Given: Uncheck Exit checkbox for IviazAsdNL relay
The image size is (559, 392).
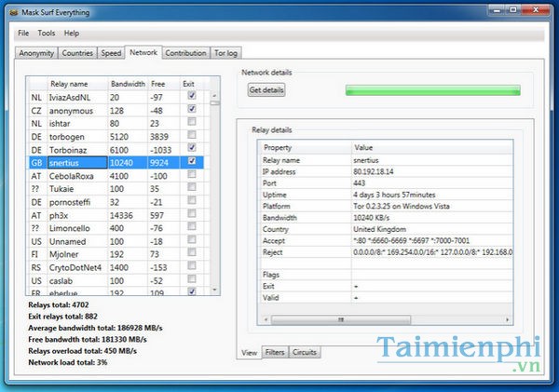Looking at the screenshot, I should 191,95.
